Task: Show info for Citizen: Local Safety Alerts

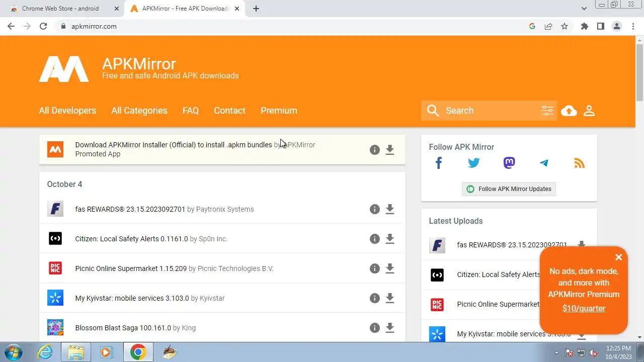Action: pos(374,239)
